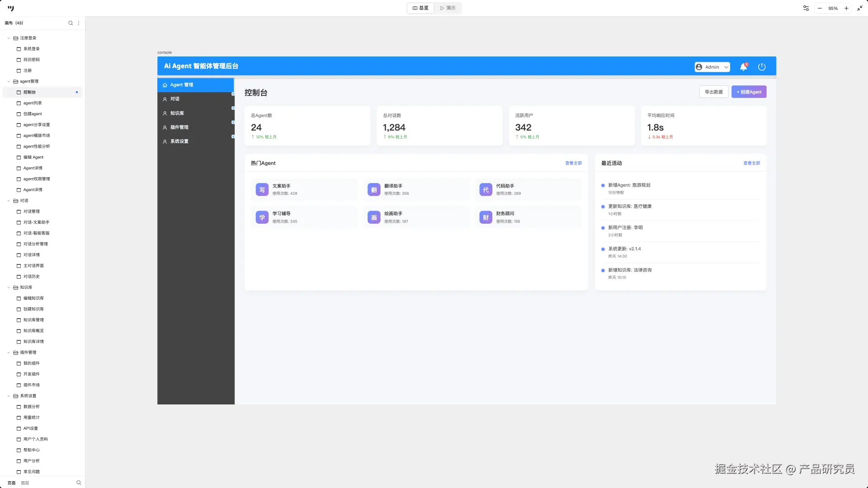Image resolution: width=868 pixels, height=488 pixels.
Task: Open canvas panel more-options icon
Action: tap(79, 23)
